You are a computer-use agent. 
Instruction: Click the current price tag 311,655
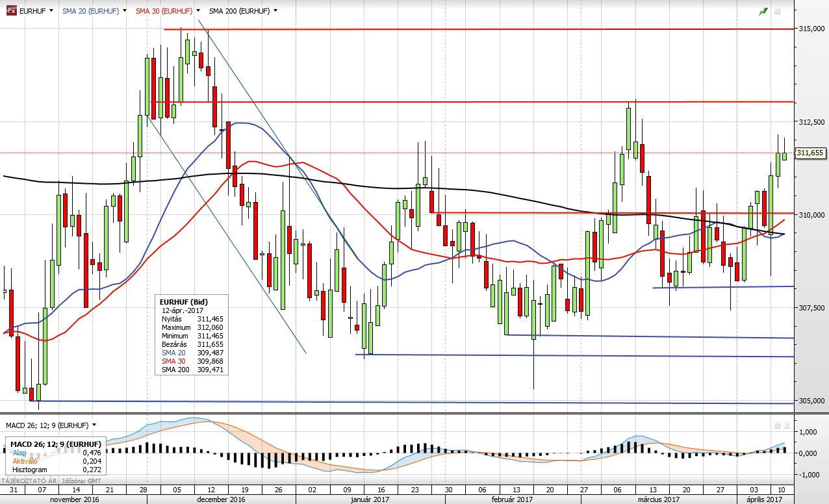pos(810,153)
